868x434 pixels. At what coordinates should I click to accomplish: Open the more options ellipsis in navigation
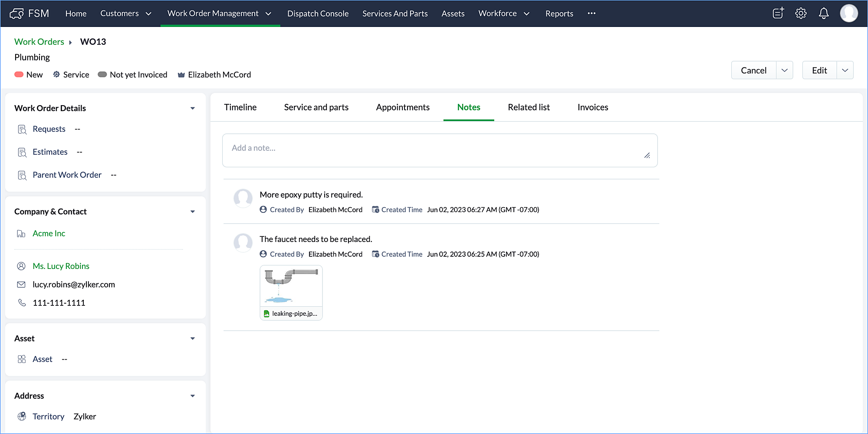click(x=592, y=13)
